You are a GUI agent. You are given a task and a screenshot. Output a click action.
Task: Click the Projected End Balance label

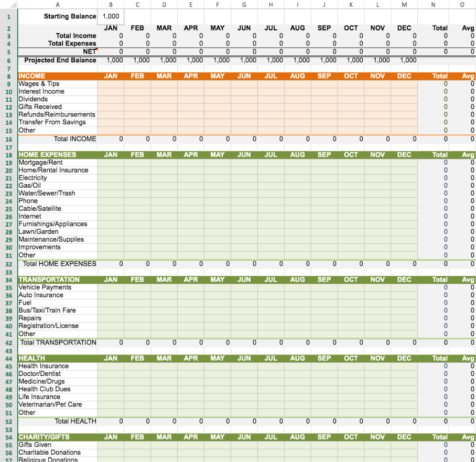pos(60,60)
